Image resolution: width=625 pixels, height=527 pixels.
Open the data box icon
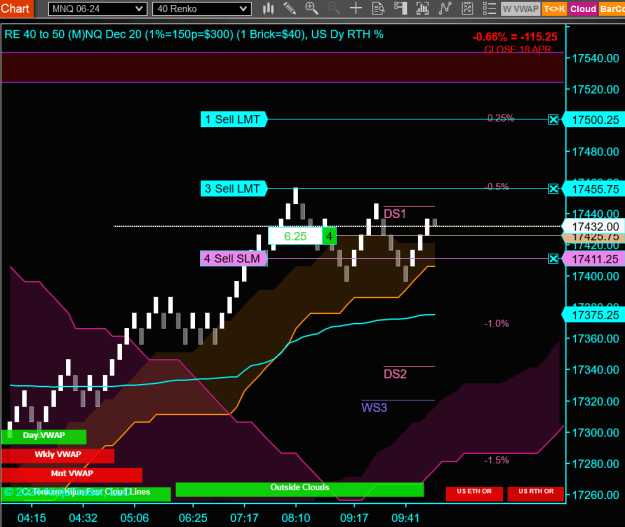click(x=378, y=8)
